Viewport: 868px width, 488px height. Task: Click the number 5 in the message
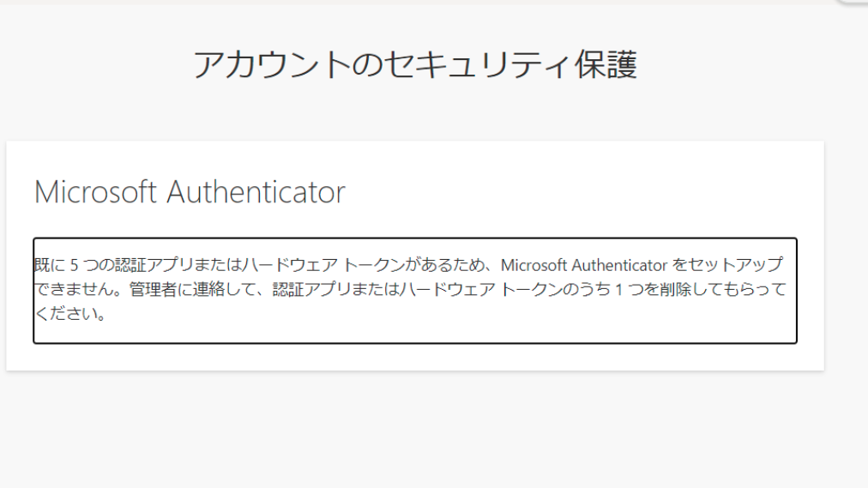point(74,265)
